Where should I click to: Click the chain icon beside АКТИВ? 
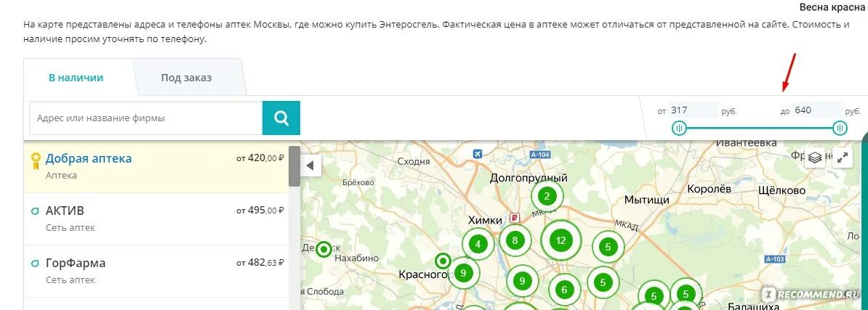[35, 211]
